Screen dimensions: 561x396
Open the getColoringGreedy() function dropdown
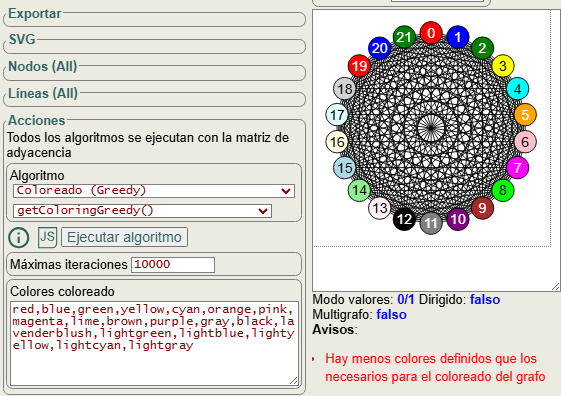tap(142, 211)
